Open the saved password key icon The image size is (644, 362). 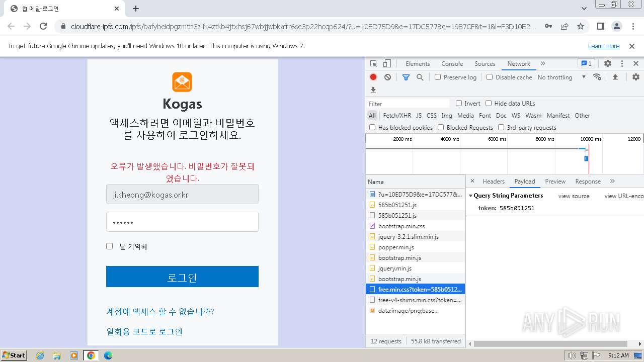click(x=548, y=26)
